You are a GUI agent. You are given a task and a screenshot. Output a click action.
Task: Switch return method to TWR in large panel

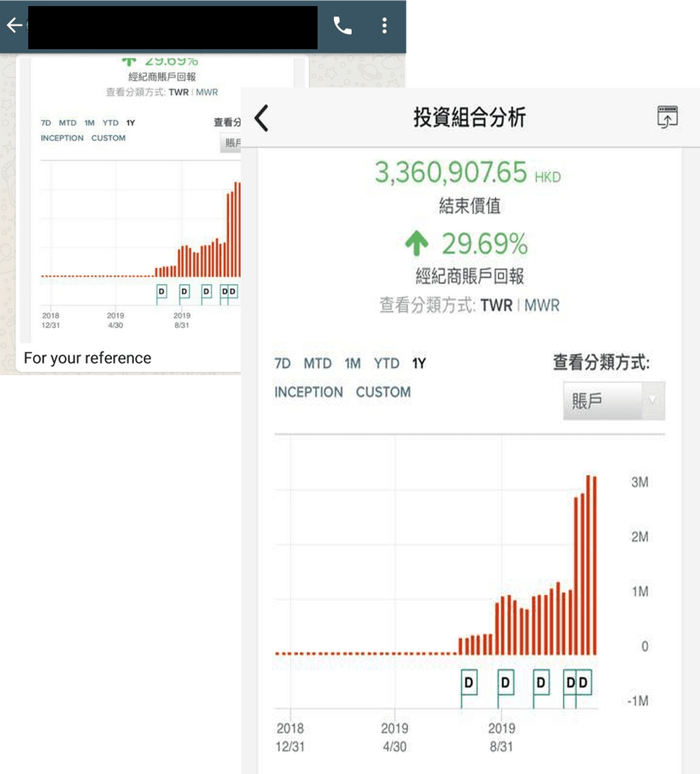(496, 306)
